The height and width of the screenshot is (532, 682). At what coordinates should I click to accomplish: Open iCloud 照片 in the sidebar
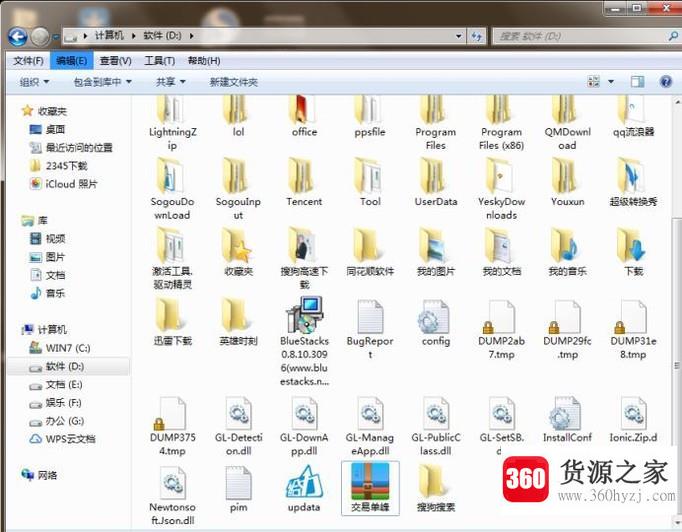tap(63, 184)
